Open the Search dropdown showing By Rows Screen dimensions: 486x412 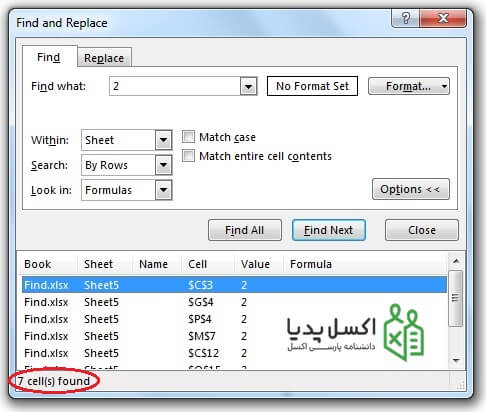click(x=163, y=165)
